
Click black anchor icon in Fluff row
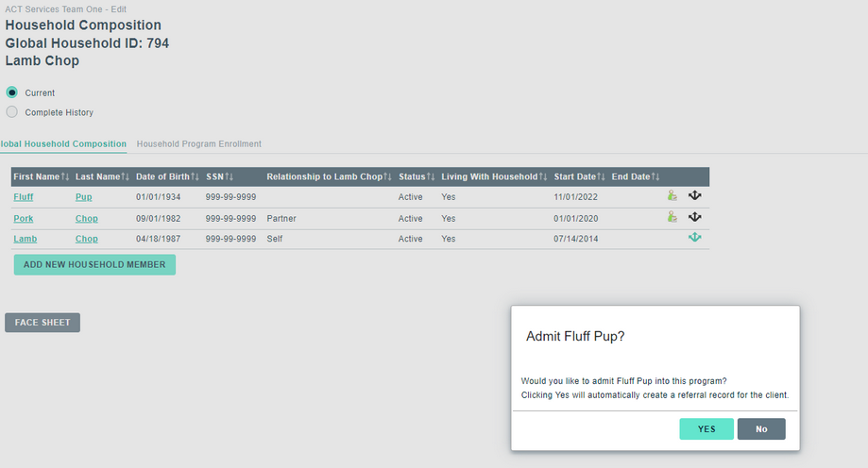[695, 196]
